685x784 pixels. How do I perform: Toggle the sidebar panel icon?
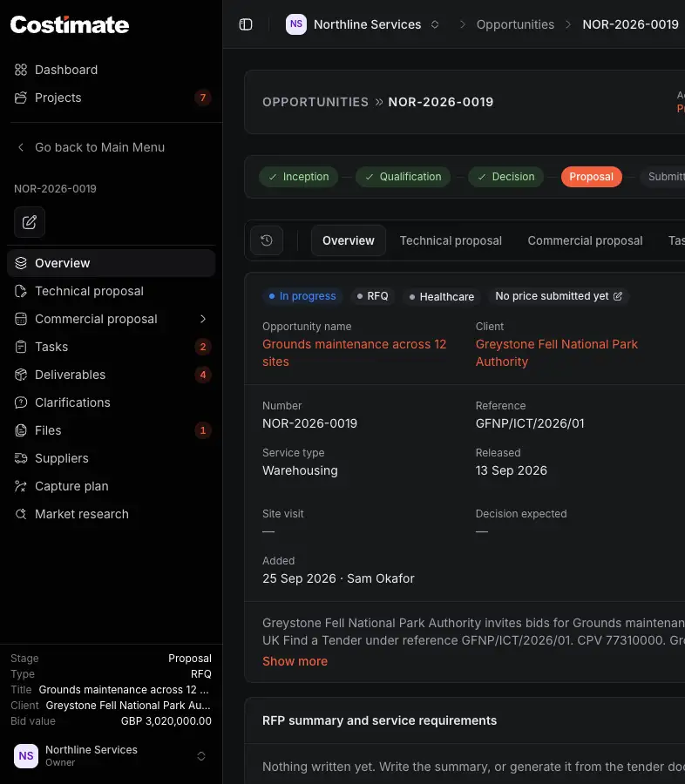click(246, 24)
